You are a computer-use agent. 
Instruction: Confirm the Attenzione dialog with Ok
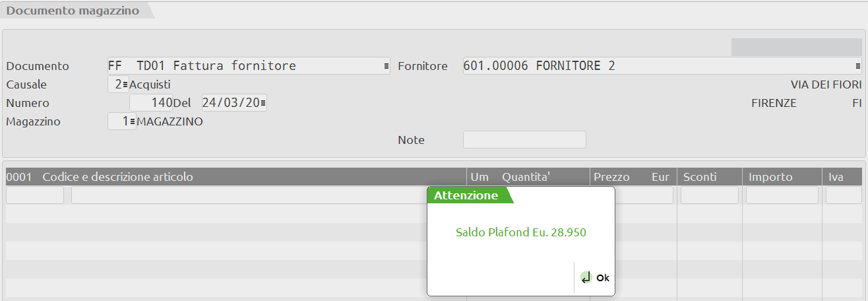602,278
